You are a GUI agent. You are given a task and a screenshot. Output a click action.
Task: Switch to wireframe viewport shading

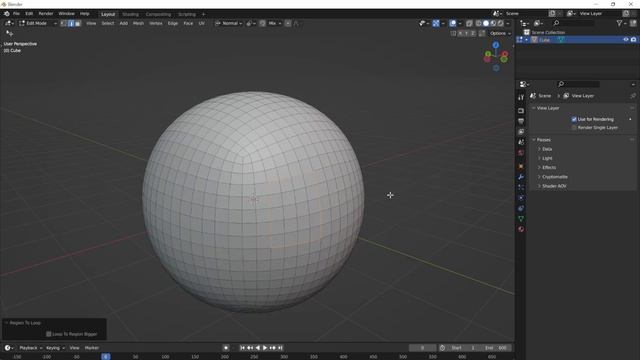pos(478,23)
